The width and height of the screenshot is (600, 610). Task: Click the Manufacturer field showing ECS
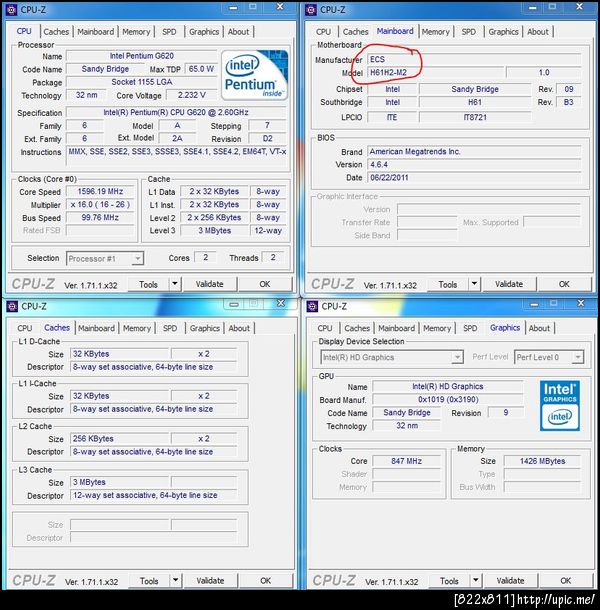point(474,59)
